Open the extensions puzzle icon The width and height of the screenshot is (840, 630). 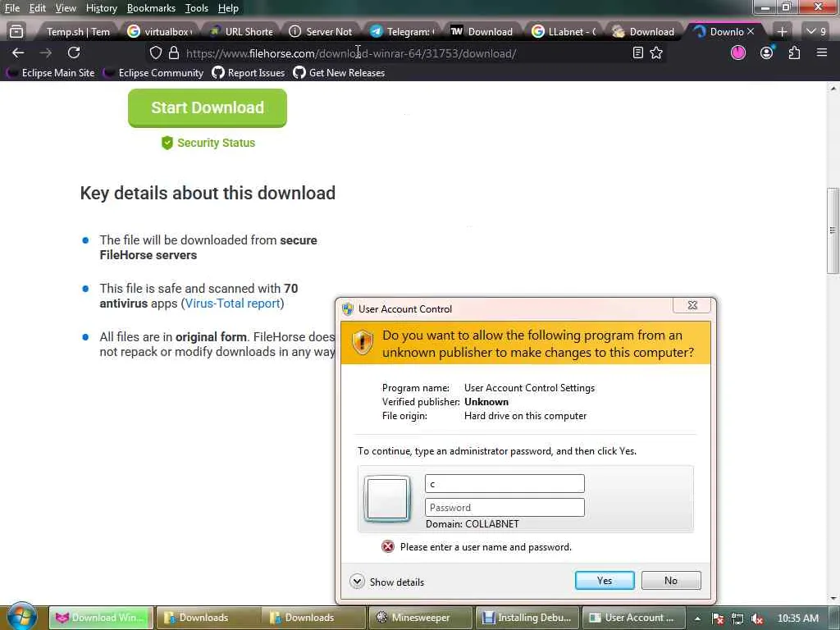[x=794, y=52]
